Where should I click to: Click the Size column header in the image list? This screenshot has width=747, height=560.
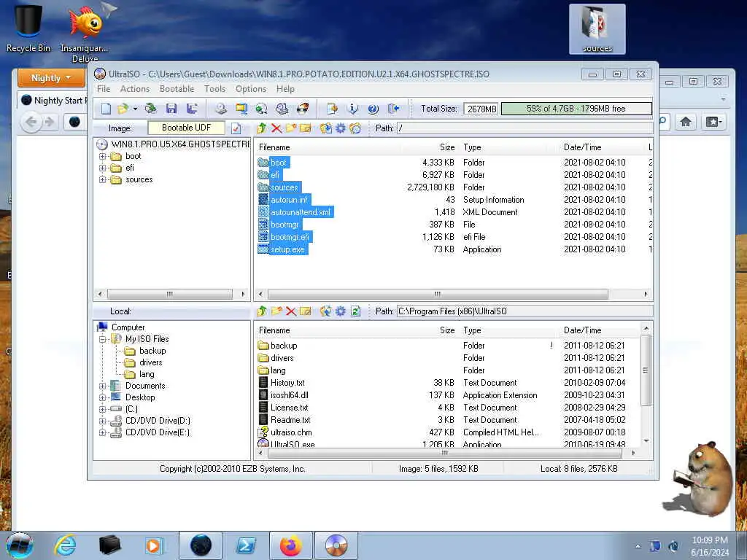(447, 147)
